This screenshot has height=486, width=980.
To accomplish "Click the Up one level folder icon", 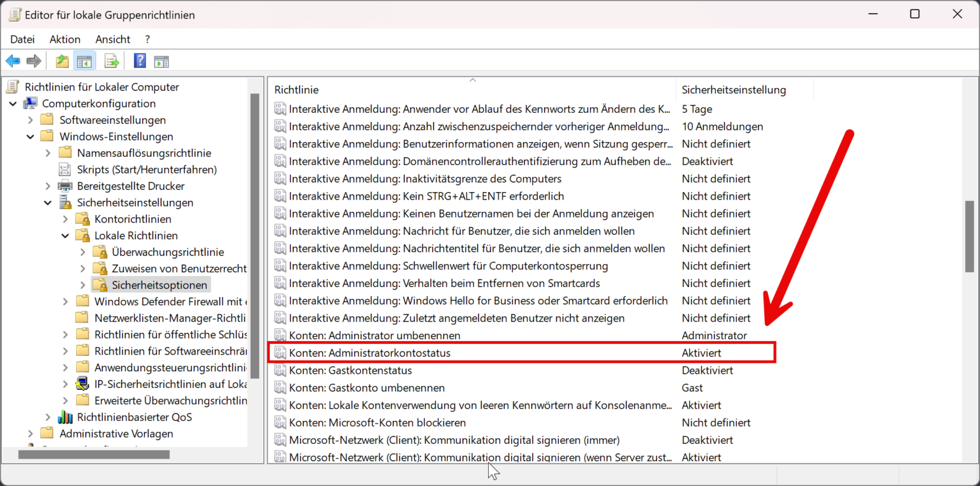I will (61, 61).
